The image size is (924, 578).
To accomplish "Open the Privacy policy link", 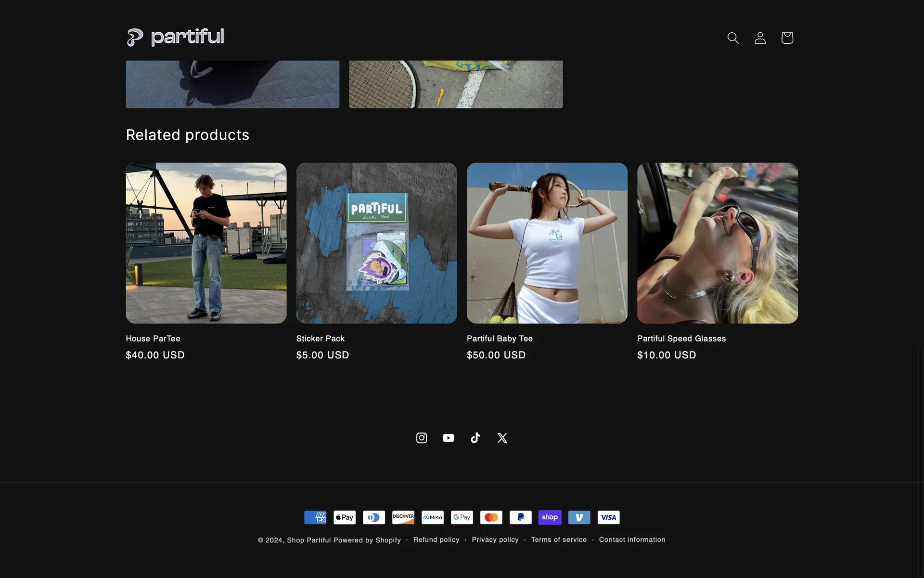I will [495, 539].
